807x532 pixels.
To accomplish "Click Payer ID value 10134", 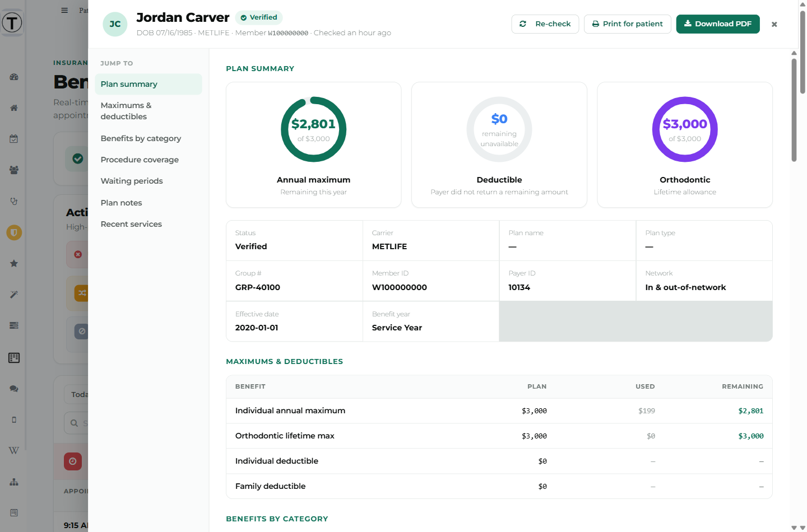I will [520, 287].
